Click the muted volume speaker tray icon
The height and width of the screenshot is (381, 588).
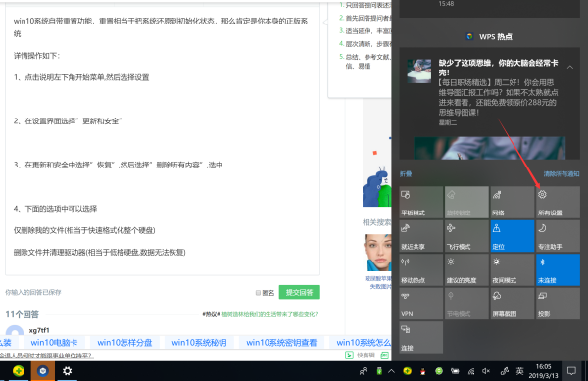click(486, 371)
